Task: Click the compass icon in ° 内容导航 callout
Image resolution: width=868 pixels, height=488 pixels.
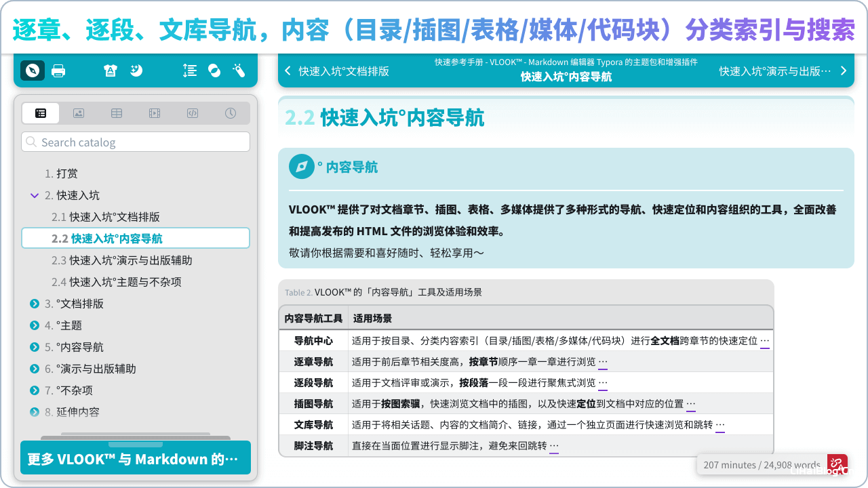Action: (x=302, y=167)
